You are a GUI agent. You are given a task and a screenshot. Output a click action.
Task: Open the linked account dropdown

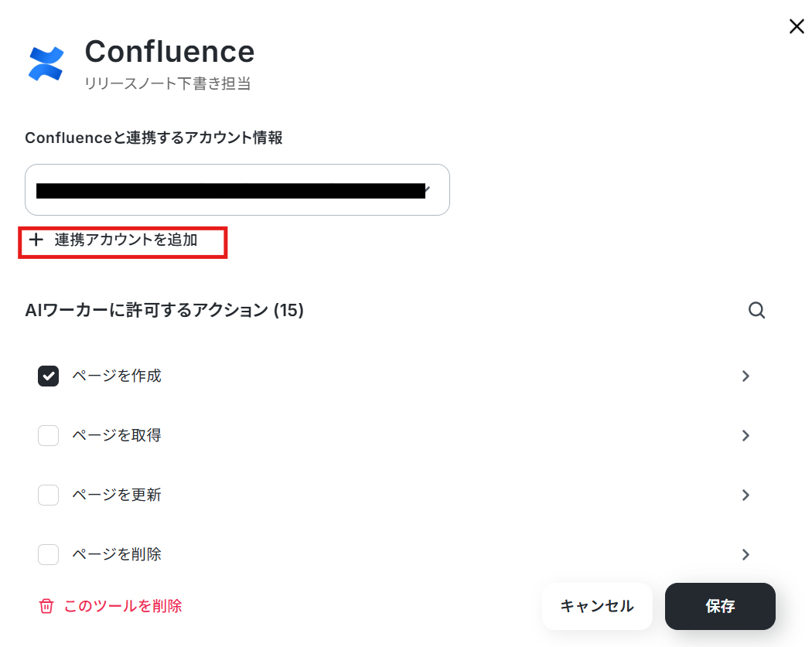click(237, 190)
